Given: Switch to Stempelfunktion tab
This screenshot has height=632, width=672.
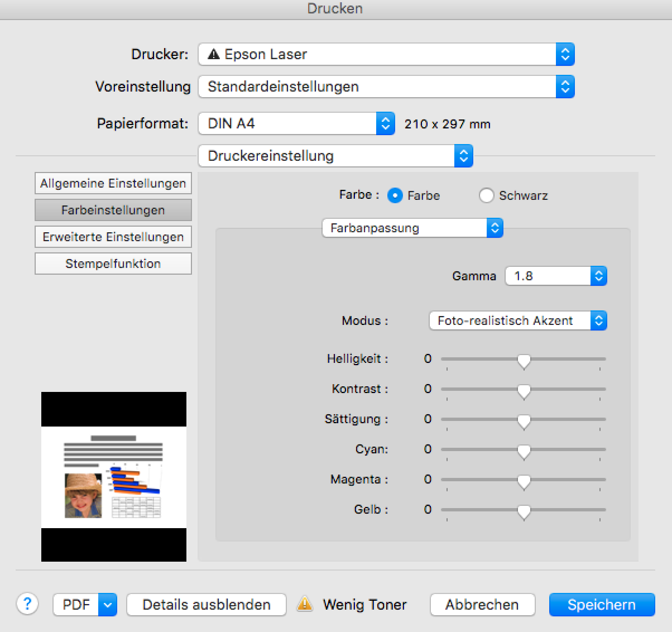Looking at the screenshot, I should (113, 264).
